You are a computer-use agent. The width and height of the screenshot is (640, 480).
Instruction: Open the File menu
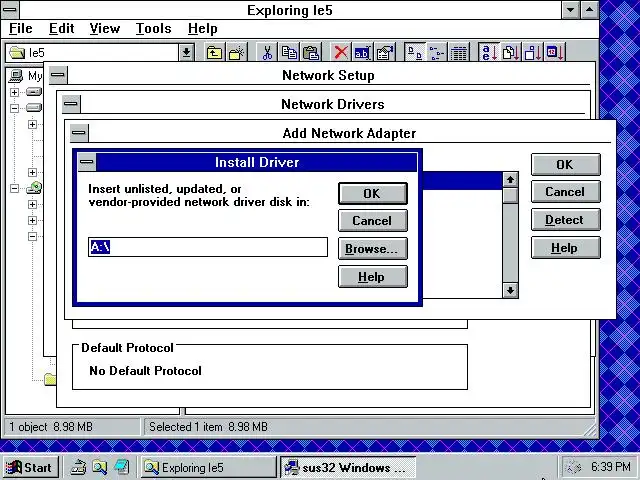(20, 29)
